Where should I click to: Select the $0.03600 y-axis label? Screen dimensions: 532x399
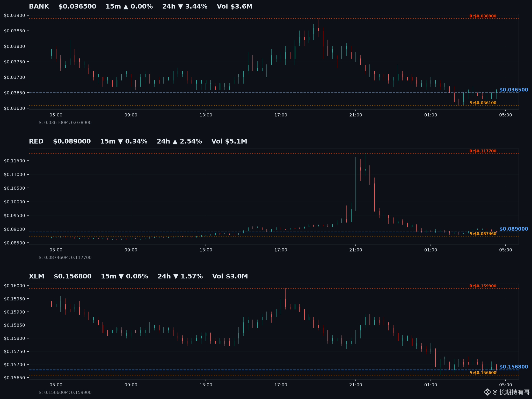coord(14,108)
